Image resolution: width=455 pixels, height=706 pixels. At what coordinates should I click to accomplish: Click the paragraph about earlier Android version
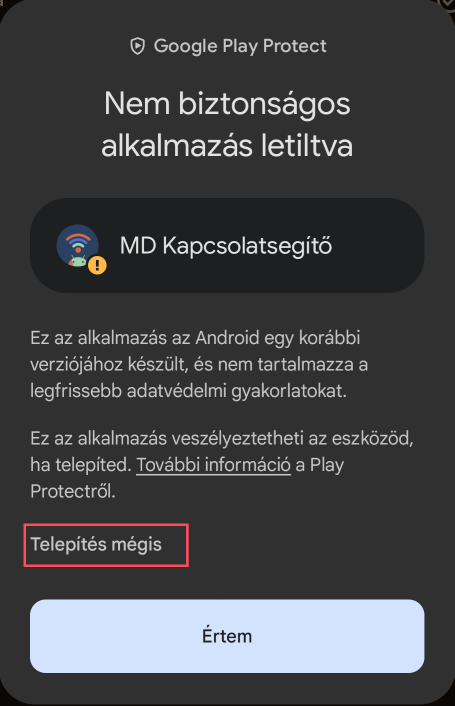199,364
